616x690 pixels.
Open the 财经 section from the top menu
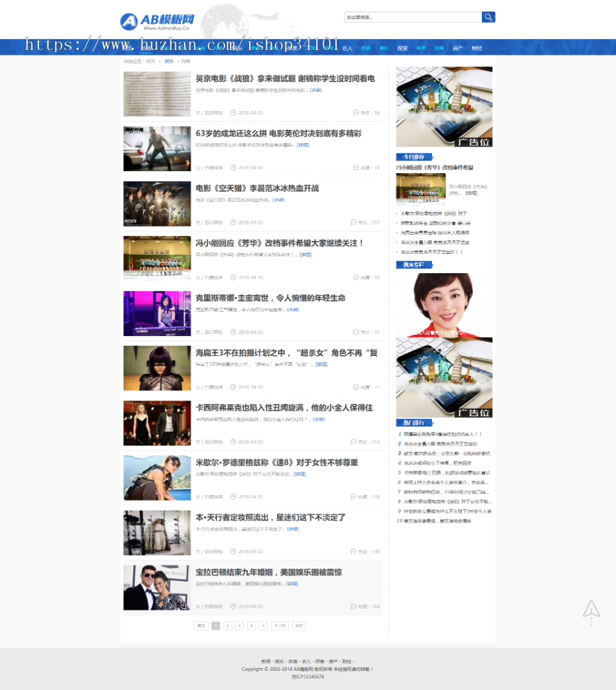[x=476, y=48]
